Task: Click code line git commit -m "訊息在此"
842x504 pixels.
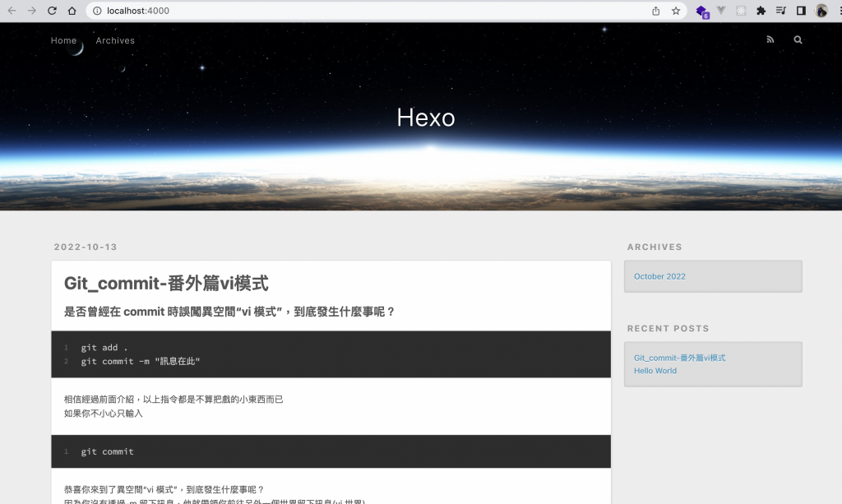Action: click(x=140, y=361)
